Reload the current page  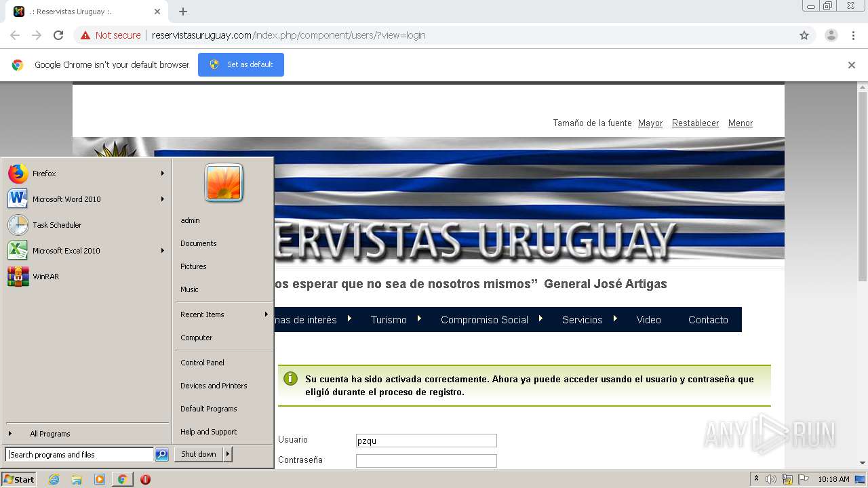coord(58,35)
